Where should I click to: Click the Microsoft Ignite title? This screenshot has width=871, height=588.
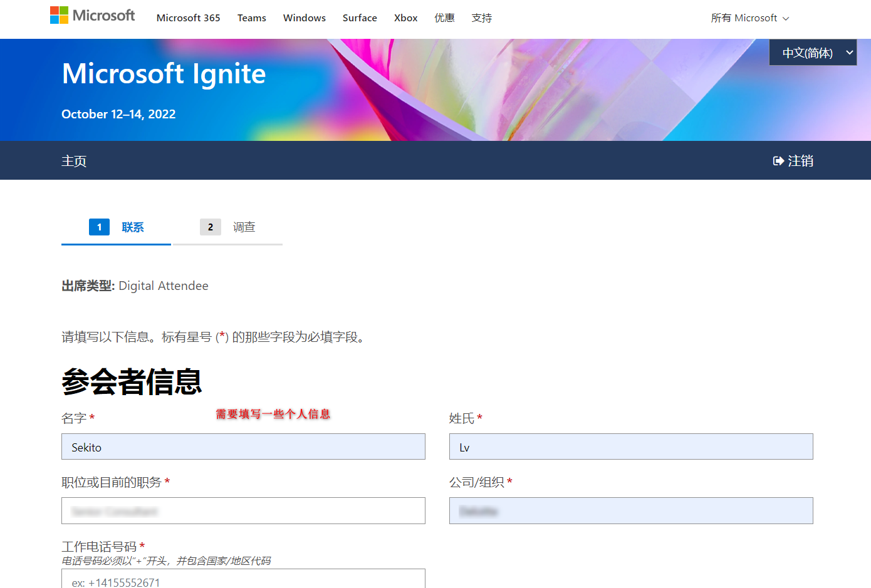coord(164,74)
